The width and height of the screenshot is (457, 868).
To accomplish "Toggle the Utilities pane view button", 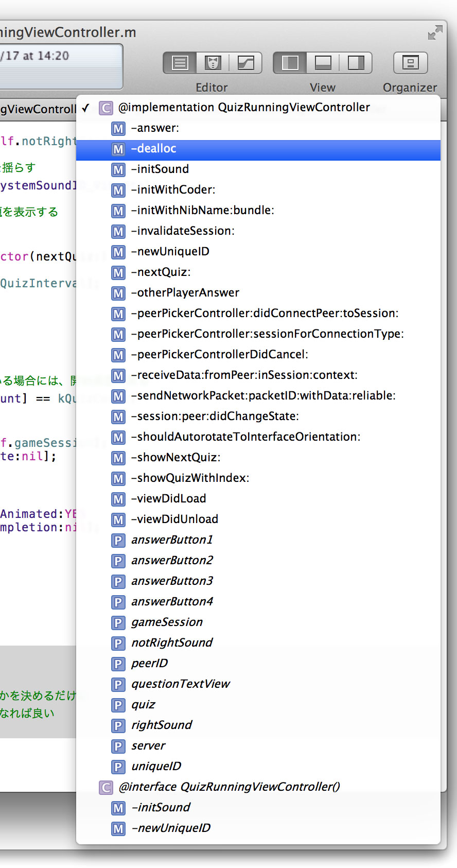I will [x=356, y=63].
